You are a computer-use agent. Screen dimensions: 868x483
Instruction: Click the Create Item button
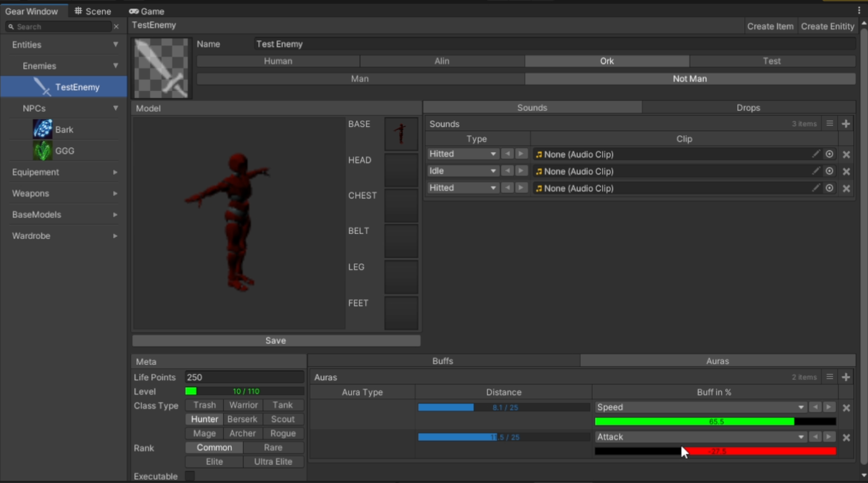click(x=770, y=26)
